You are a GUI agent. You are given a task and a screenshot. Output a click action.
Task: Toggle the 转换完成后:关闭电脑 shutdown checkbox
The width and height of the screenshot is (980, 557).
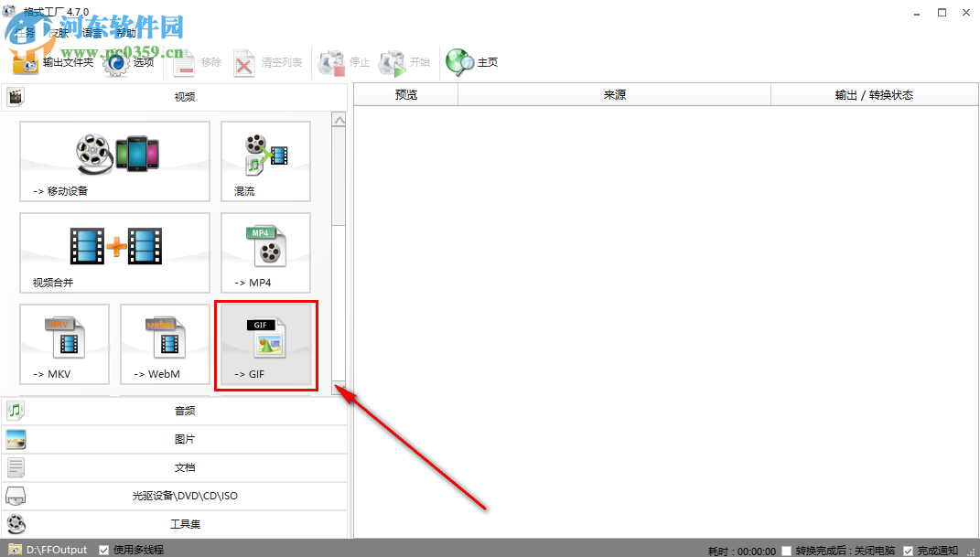click(786, 551)
